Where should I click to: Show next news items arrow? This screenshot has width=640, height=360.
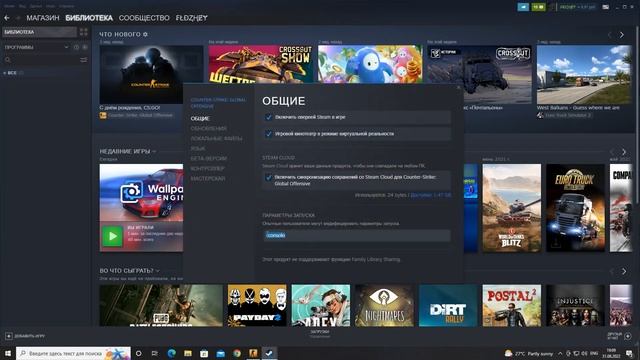click(x=622, y=35)
